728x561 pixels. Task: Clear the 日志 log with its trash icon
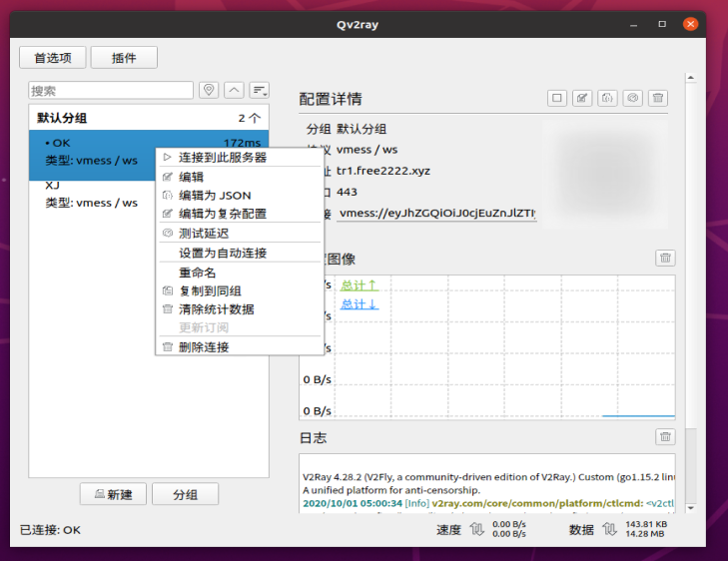(665, 436)
